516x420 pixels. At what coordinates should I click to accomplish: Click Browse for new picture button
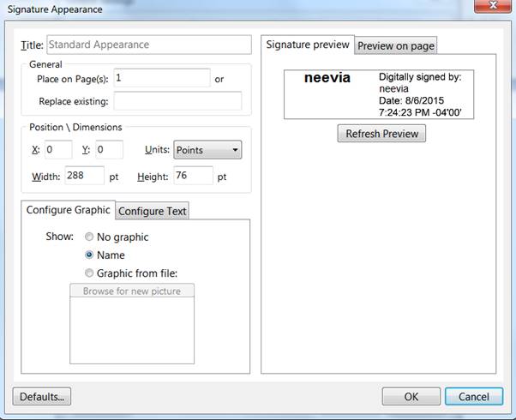pyautogui.click(x=132, y=291)
